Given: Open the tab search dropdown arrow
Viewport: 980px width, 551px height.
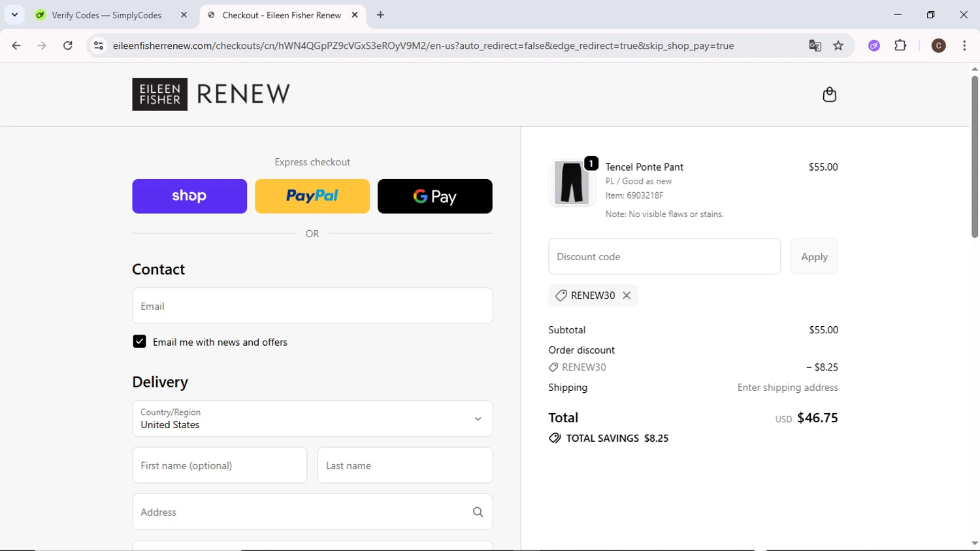Looking at the screenshot, I should pyautogui.click(x=14, y=14).
